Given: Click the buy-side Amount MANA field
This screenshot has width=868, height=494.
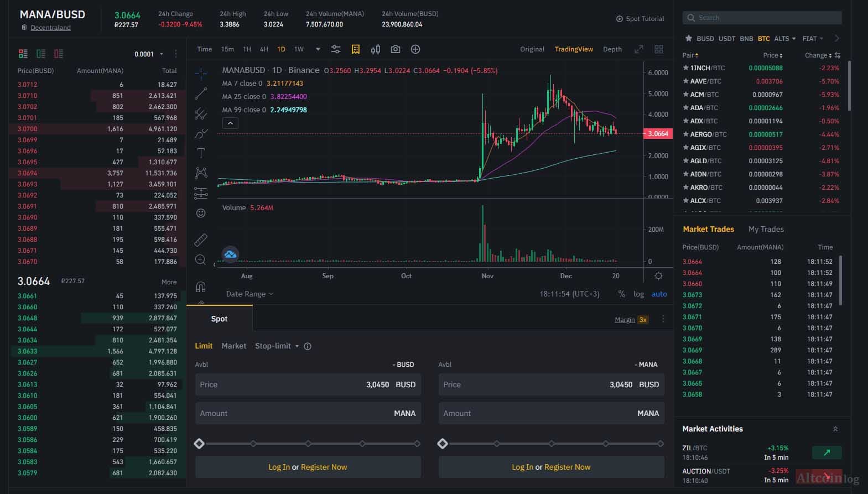Looking at the screenshot, I should 308,413.
